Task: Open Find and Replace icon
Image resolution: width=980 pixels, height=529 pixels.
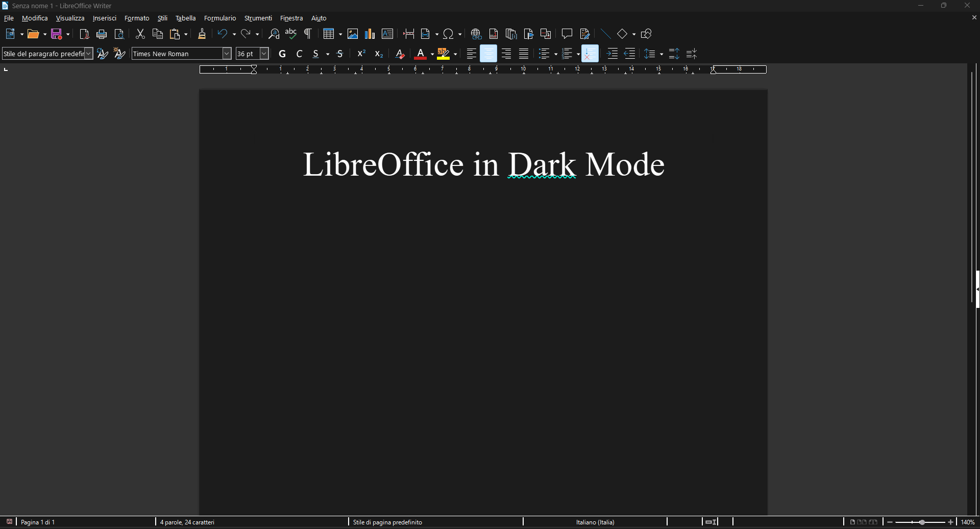Action: [274, 34]
